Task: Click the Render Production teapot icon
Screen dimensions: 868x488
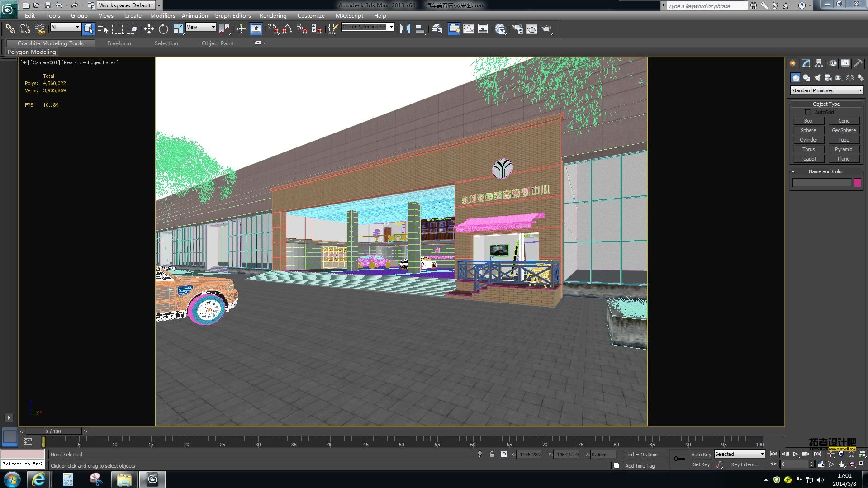Action: 547,29
